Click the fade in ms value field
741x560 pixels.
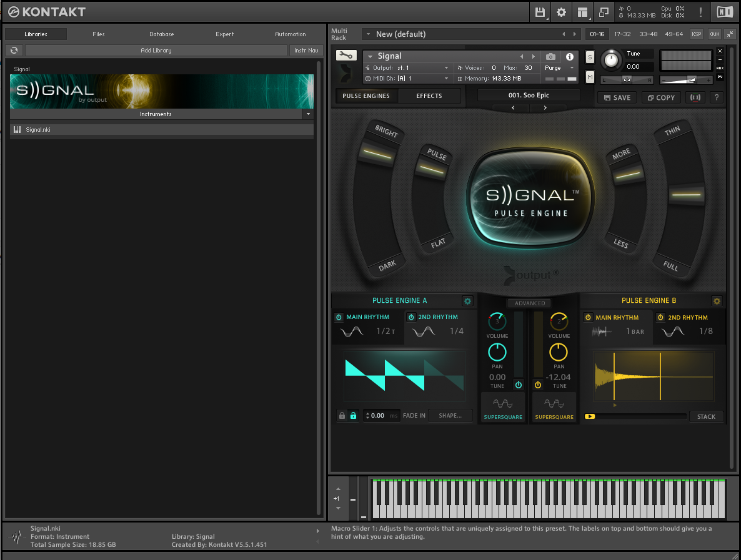point(381,416)
